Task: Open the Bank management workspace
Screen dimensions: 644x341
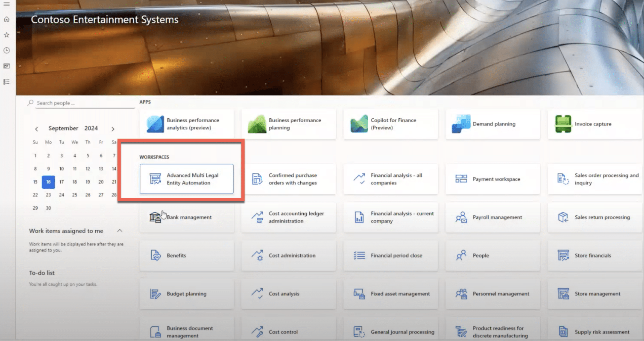Action: point(187,217)
